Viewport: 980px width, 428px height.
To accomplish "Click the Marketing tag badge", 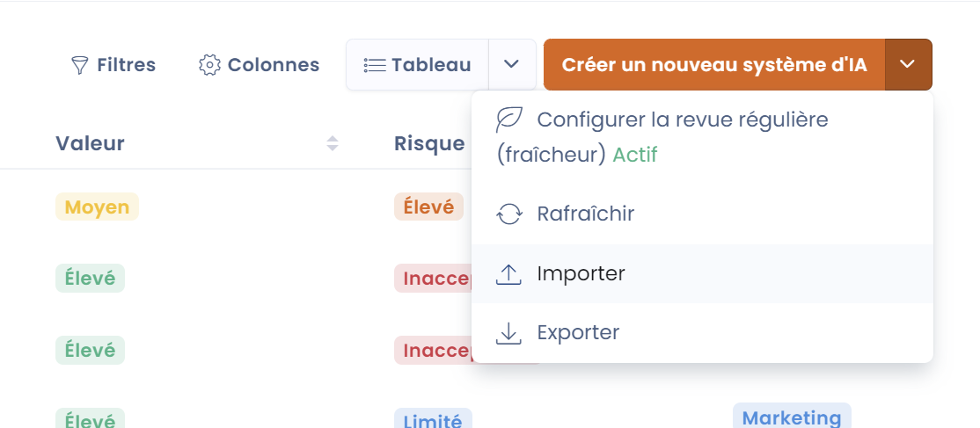I will tap(792, 417).
